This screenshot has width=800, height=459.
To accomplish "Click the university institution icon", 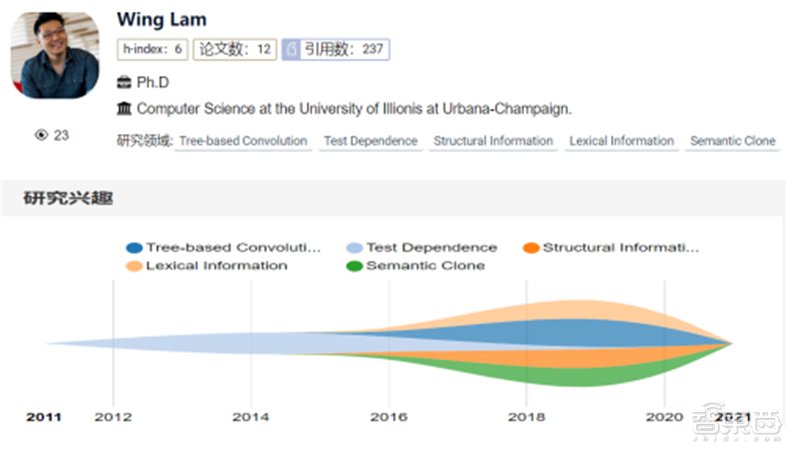I will (x=124, y=108).
